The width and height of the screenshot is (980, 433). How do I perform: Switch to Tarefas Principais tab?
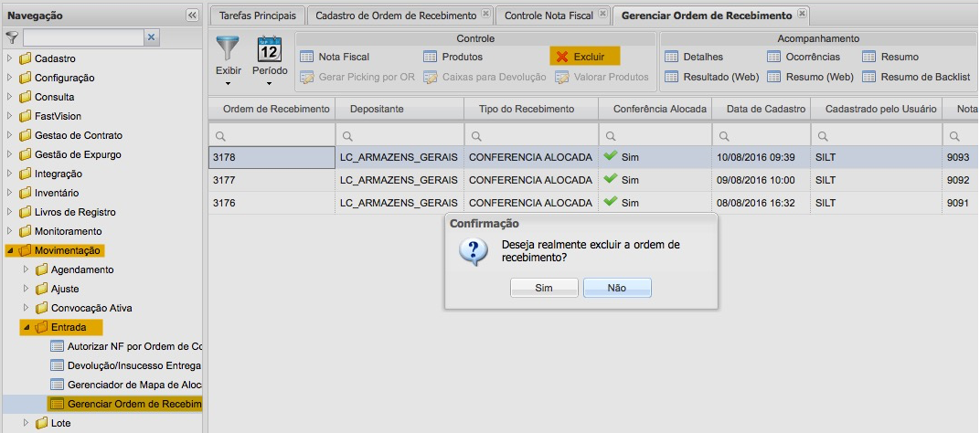pos(258,16)
